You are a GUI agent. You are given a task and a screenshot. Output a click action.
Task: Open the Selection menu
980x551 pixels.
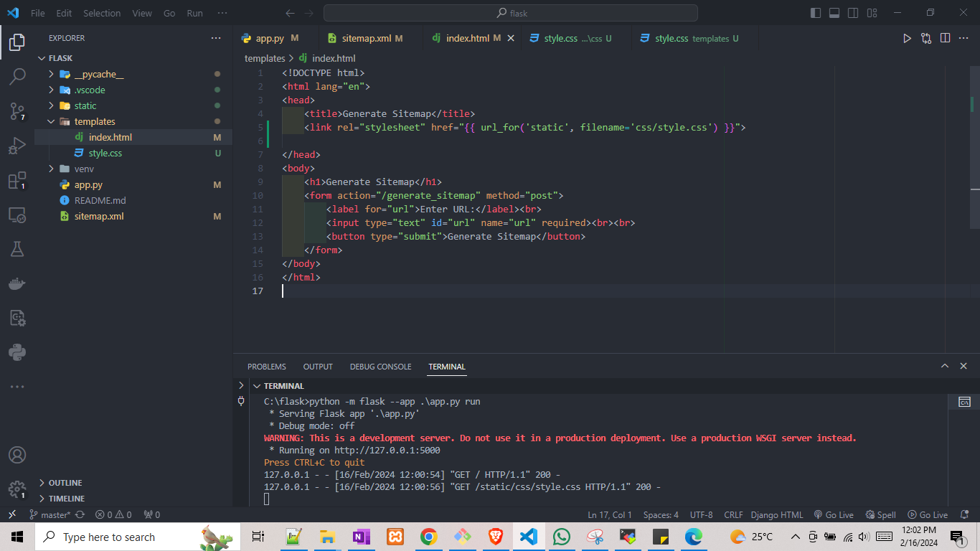pyautogui.click(x=102, y=13)
